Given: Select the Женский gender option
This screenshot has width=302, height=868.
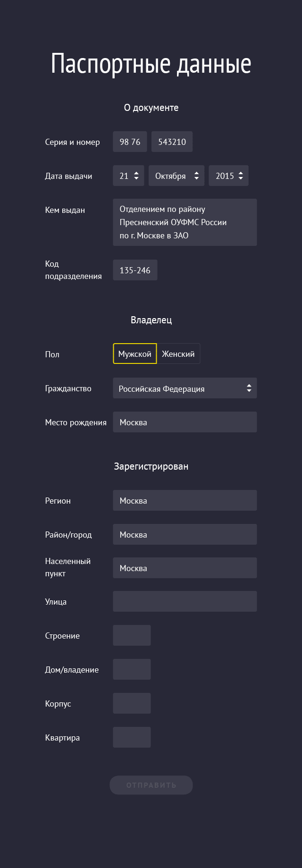Looking at the screenshot, I should coord(178,354).
